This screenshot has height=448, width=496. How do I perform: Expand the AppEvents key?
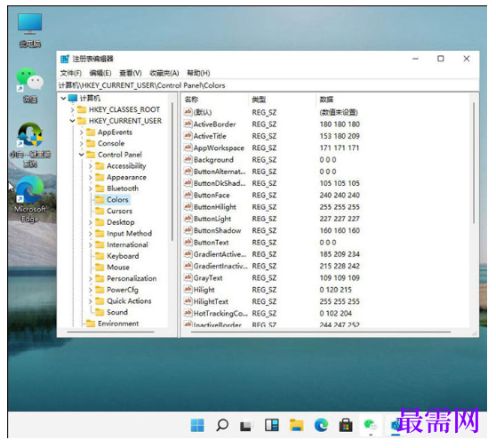tap(81, 132)
